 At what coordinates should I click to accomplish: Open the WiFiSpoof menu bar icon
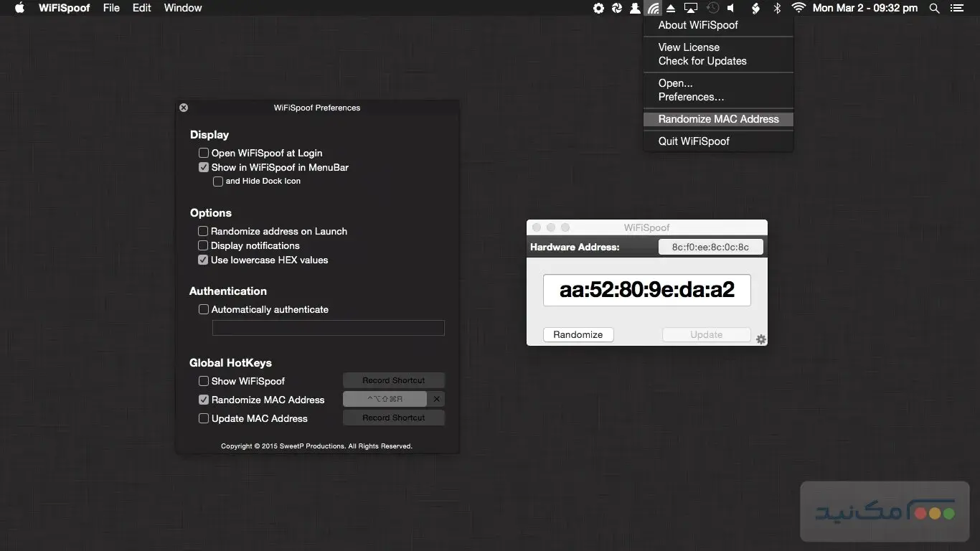point(653,8)
